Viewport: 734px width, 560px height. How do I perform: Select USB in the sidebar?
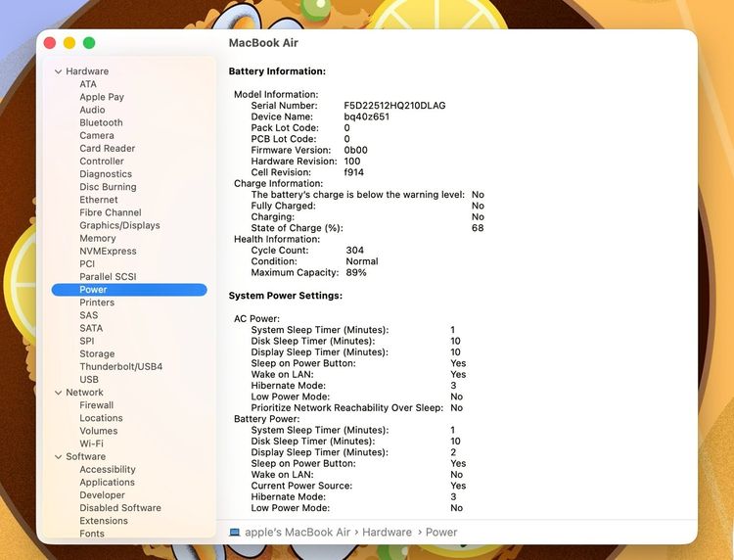[x=89, y=380]
